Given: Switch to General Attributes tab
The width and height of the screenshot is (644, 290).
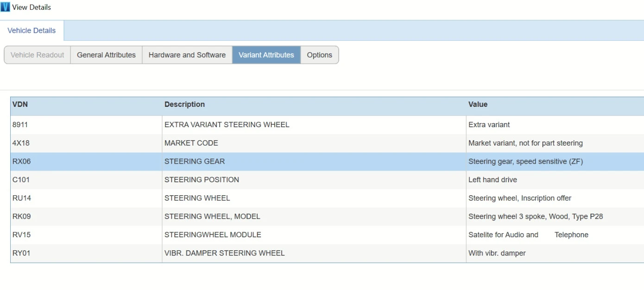Looking at the screenshot, I should 106,55.
